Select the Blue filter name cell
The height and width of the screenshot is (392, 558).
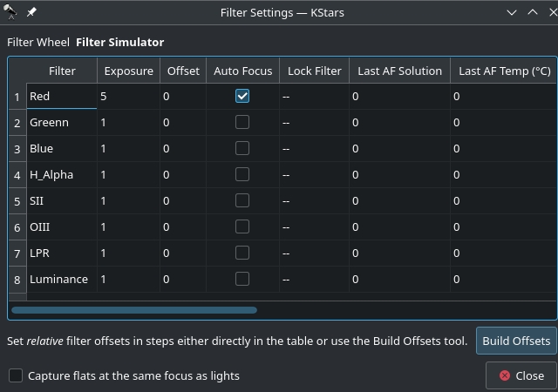tap(62, 148)
